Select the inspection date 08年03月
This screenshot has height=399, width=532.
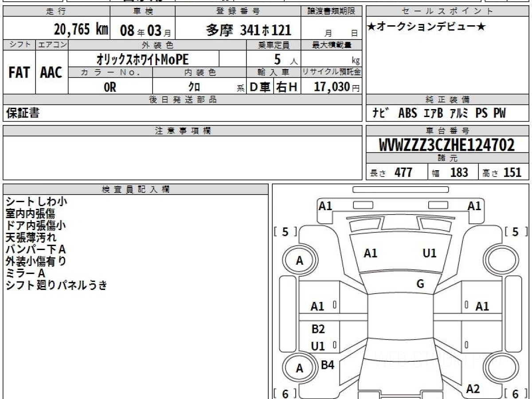point(145,30)
